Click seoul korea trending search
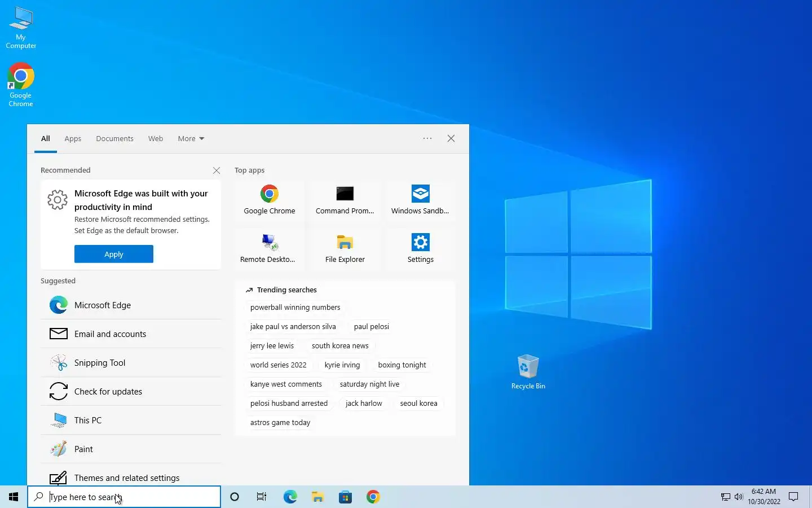 [x=418, y=403]
